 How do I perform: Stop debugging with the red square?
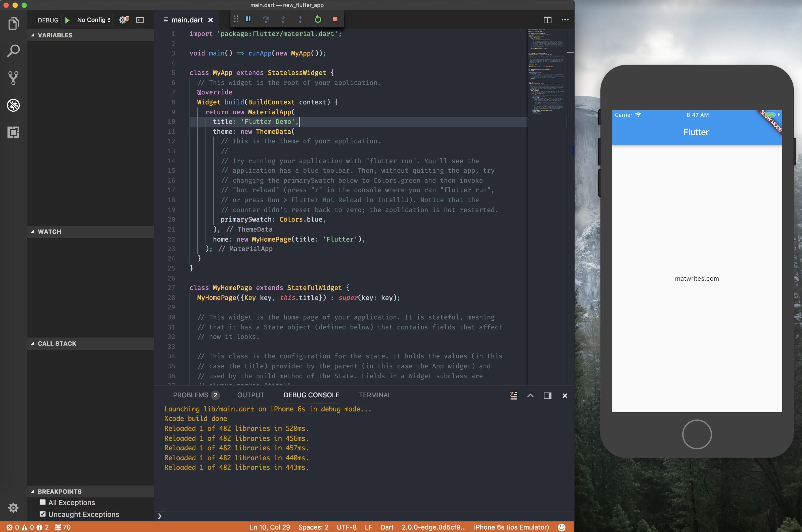tap(335, 19)
